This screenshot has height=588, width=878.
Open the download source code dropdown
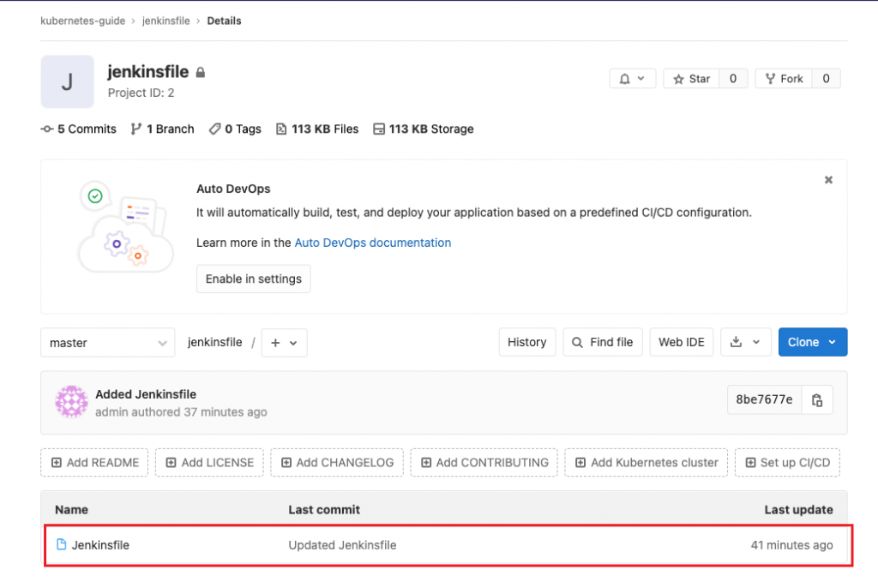point(746,342)
